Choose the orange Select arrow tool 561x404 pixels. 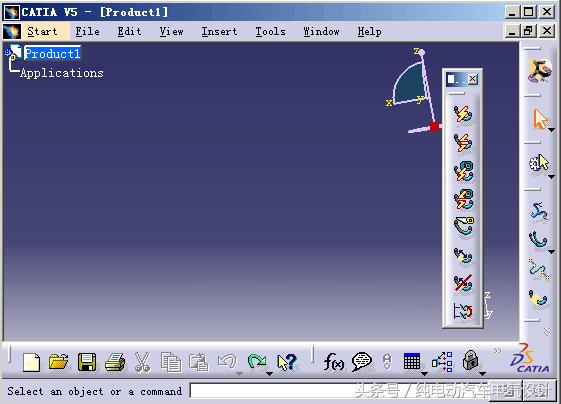point(540,119)
